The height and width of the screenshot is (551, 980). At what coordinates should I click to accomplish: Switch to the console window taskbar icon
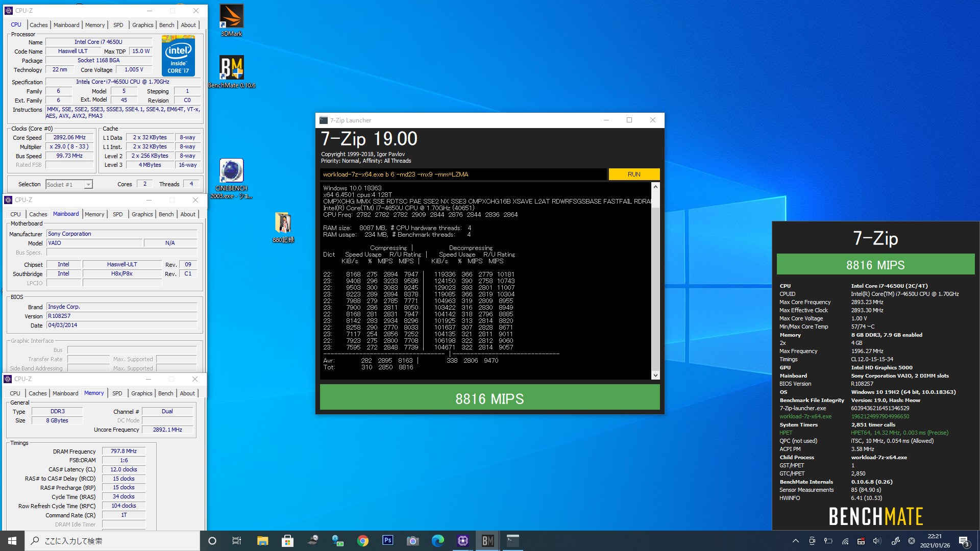point(513,541)
